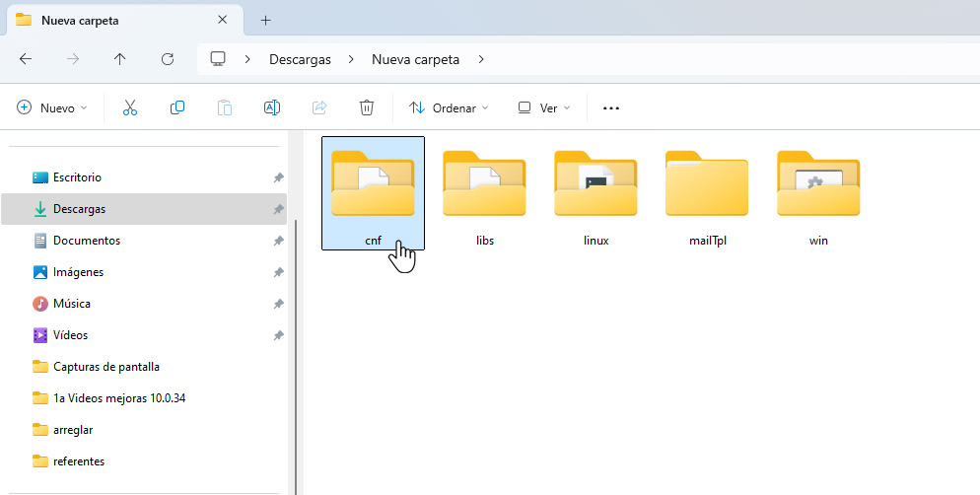This screenshot has width=980, height=495.
Task: Toggle the pin next to Música
Action: click(278, 304)
